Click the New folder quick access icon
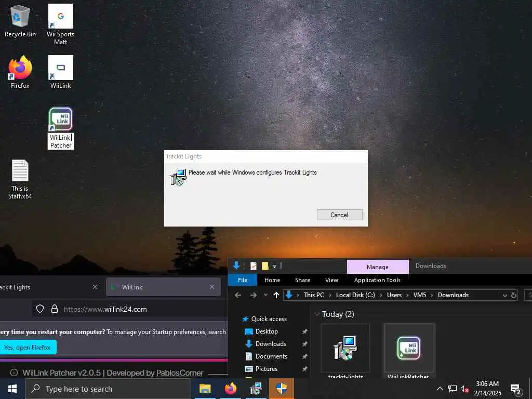 [x=265, y=266]
